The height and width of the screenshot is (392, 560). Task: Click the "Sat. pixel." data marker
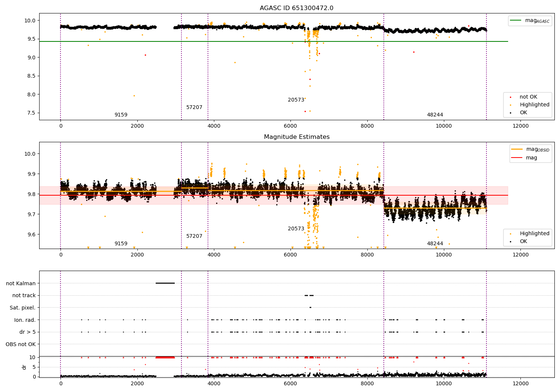[x=310, y=308]
